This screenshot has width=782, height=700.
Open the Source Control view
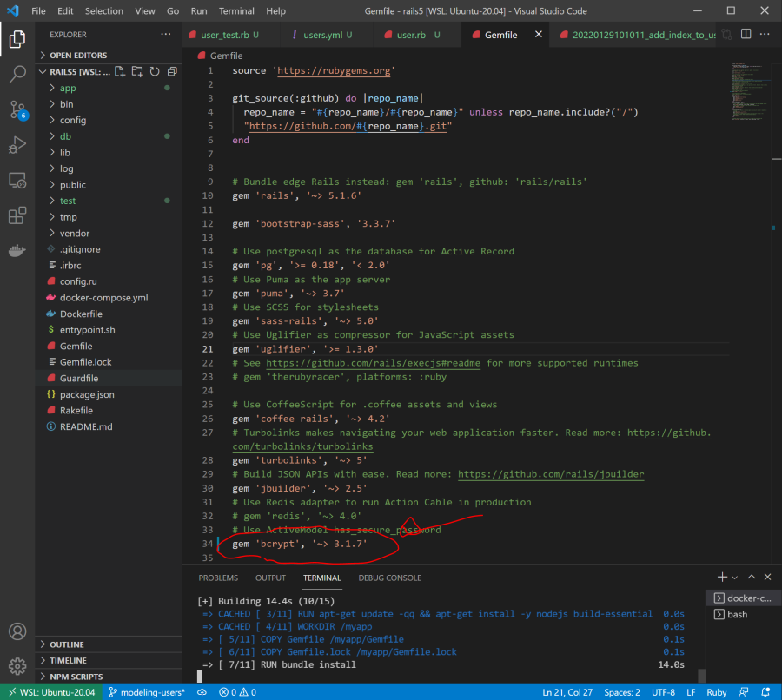[17, 109]
